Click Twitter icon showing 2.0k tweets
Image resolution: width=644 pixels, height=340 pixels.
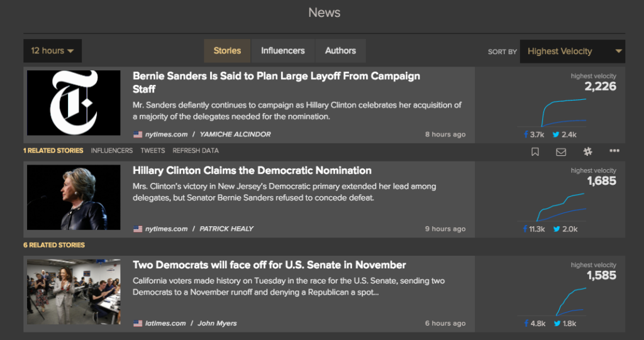[557, 229]
